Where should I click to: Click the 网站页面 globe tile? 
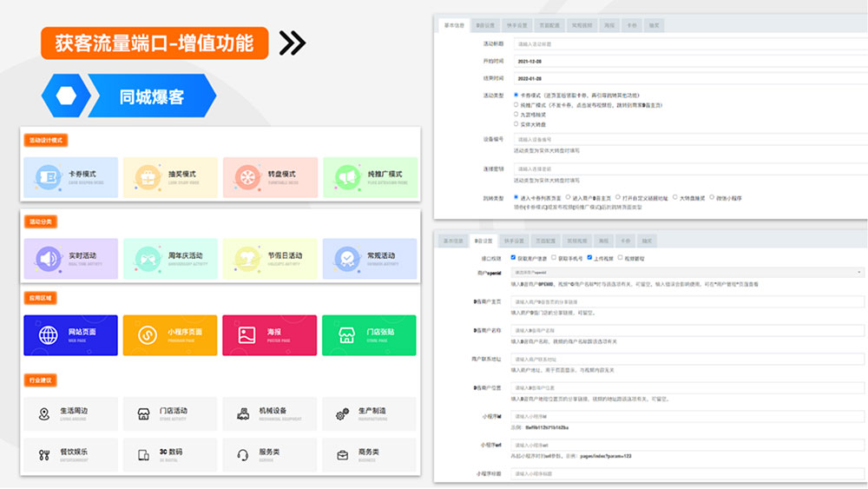click(71, 334)
